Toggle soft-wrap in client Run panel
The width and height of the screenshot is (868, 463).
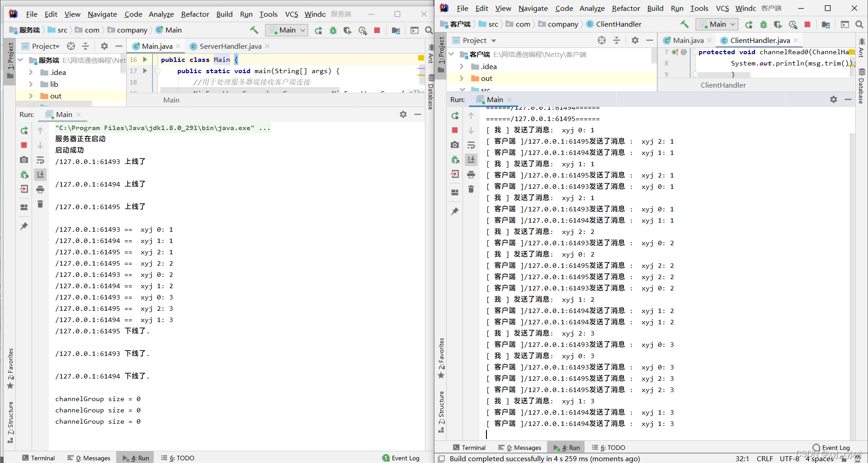(471, 145)
